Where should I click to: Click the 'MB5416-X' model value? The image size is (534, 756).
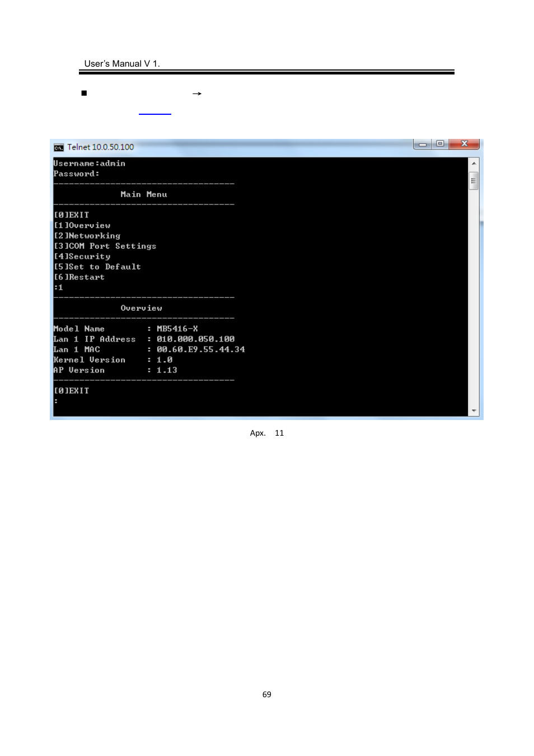coord(177,329)
